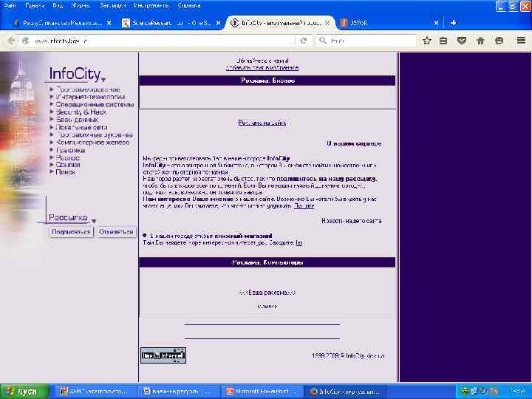Reload the page with the refresh icon
532x399 pixels.
tap(304, 41)
